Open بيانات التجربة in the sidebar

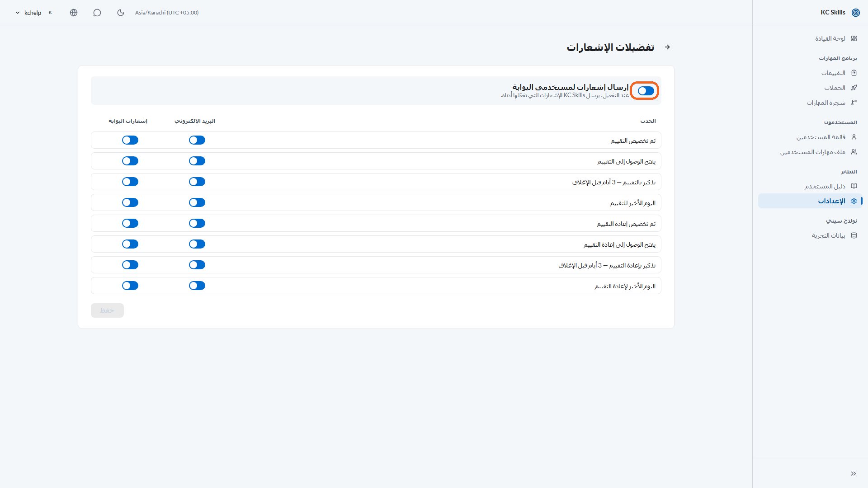point(810,235)
